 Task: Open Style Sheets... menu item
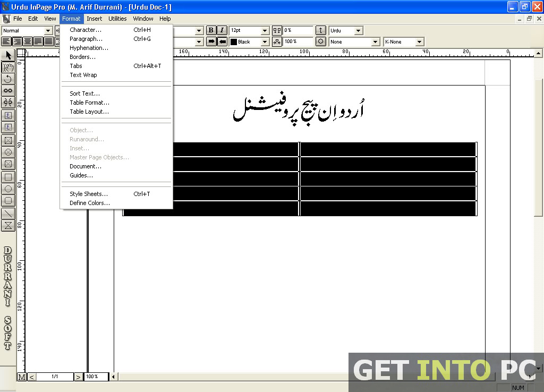coord(116,194)
